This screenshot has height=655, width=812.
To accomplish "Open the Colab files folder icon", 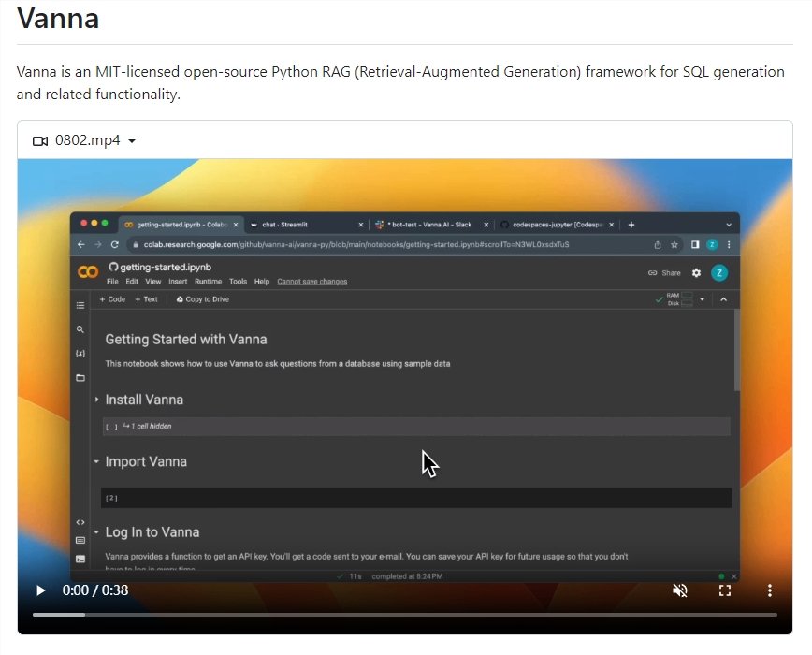I will (x=80, y=378).
